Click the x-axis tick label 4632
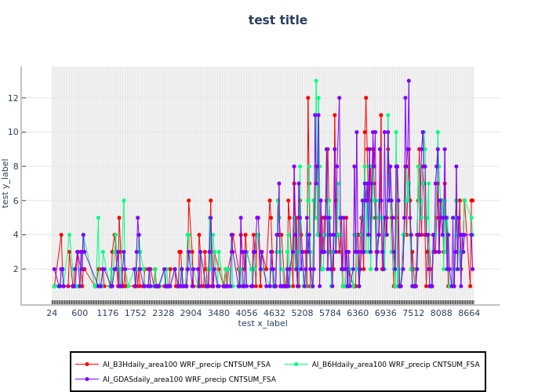Image resolution: width=549 pixels, height=392 pixels. (x=274, y=312)
